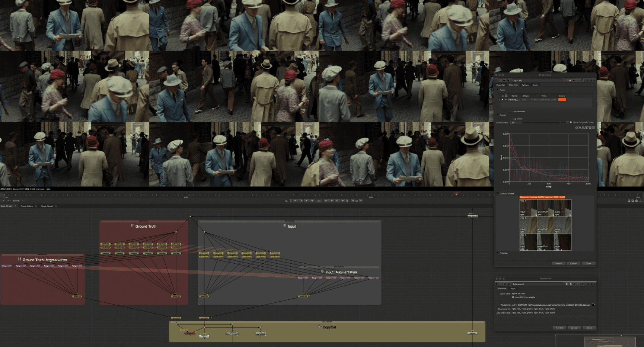Click Cancel in CopyCat1 properties

tap(574, 263)
